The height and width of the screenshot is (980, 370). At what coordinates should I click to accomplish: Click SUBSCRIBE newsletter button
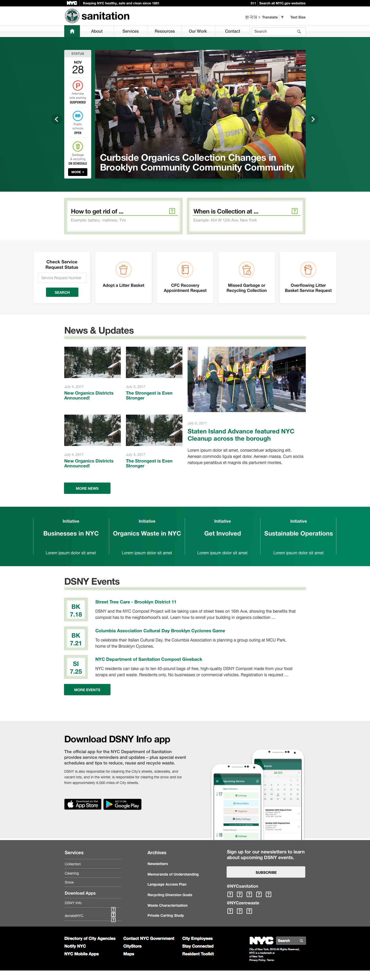click(x=266, y=872)
